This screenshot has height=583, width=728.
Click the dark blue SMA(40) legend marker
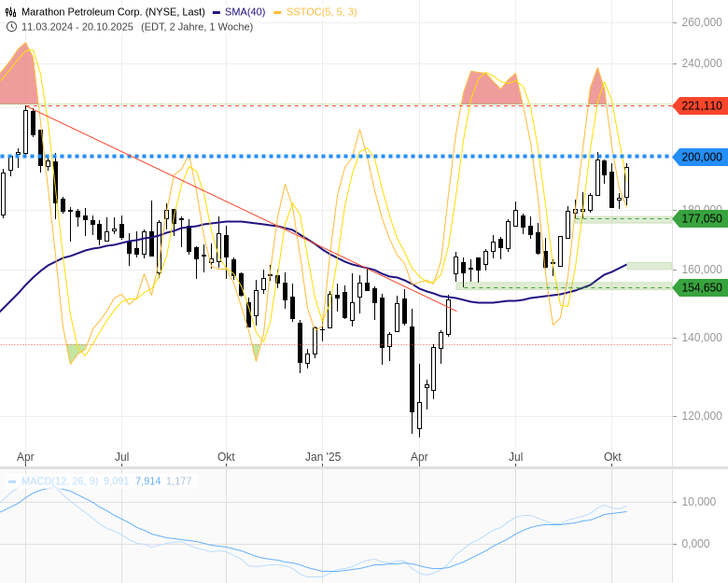tap(217, 12)
